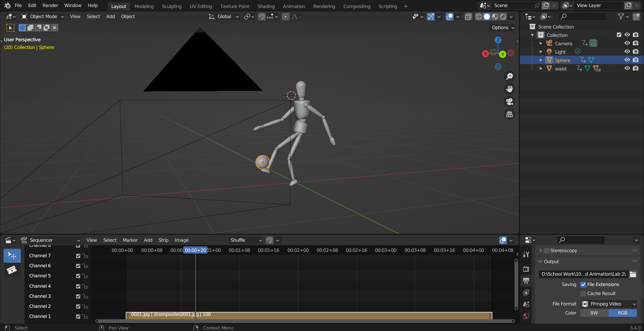Hide the Light object in the outliner
This screenshot has width=644, height=331.
627,51
